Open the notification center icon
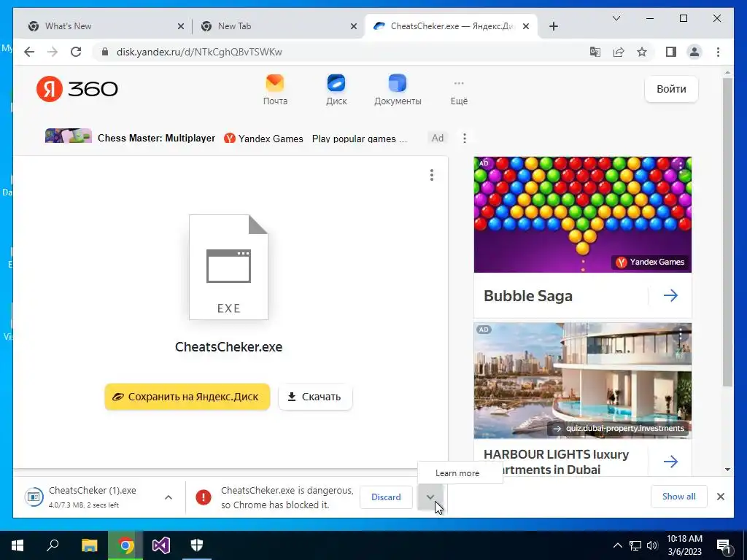 (724, 545)
